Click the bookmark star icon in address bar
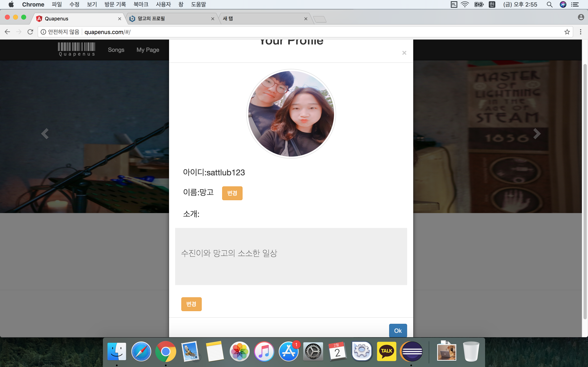Viewport: 588px width, 367px height. click(x=567, y=32)
